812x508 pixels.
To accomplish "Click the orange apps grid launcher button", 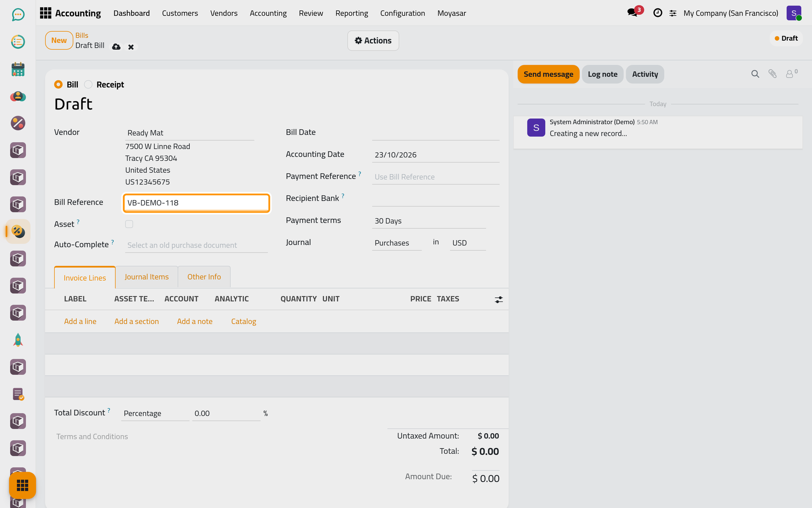I will [x=22, y=485].
